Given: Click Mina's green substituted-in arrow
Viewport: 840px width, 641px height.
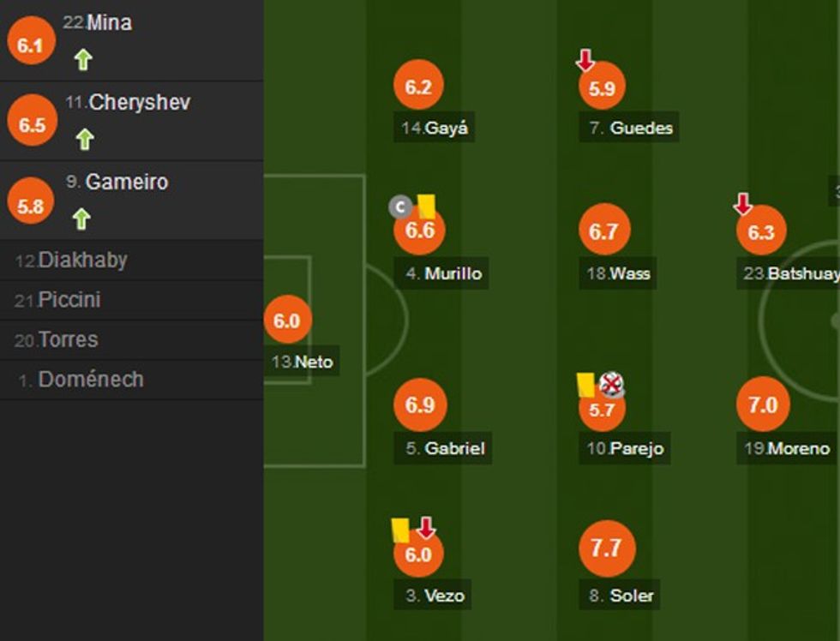Looking at the screenshot, I should point(82,59).
